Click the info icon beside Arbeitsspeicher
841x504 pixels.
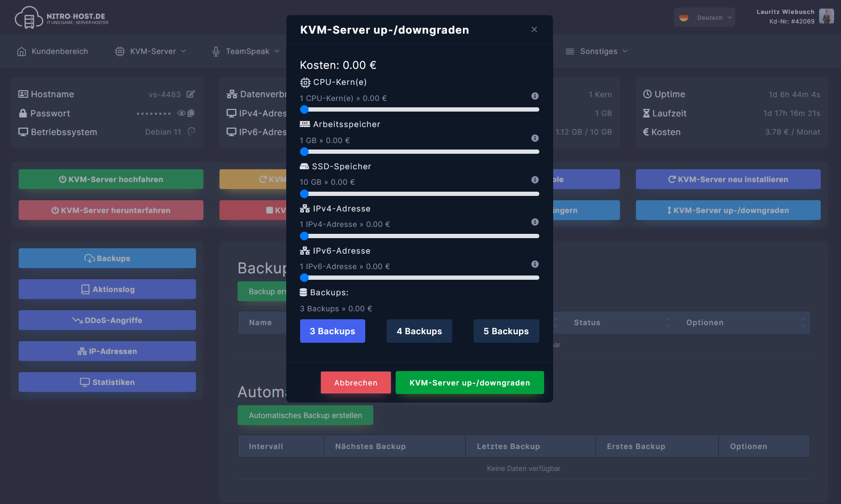click(x=535, y=138)
